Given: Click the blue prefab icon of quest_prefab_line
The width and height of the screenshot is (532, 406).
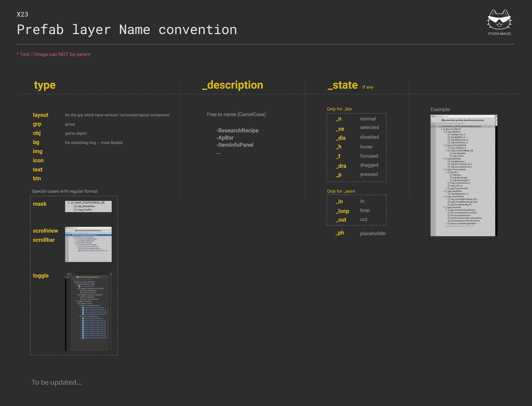Looking at the screenshot, I should (79, 286).
